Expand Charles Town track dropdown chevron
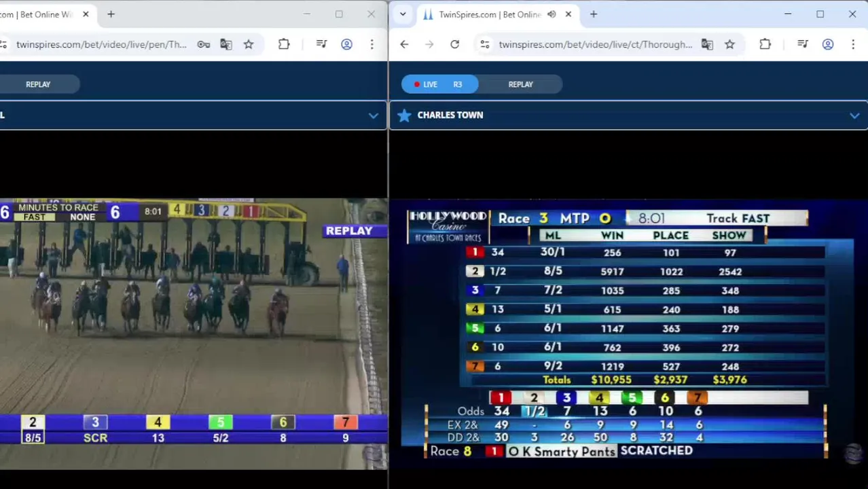 coord(854,115)
